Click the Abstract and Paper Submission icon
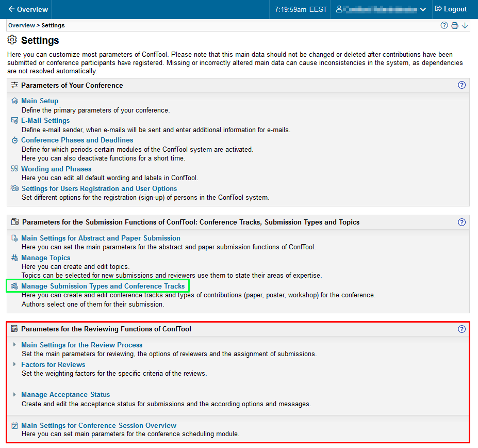This screenshot has height=448, width=478. (x=14, y=238)
